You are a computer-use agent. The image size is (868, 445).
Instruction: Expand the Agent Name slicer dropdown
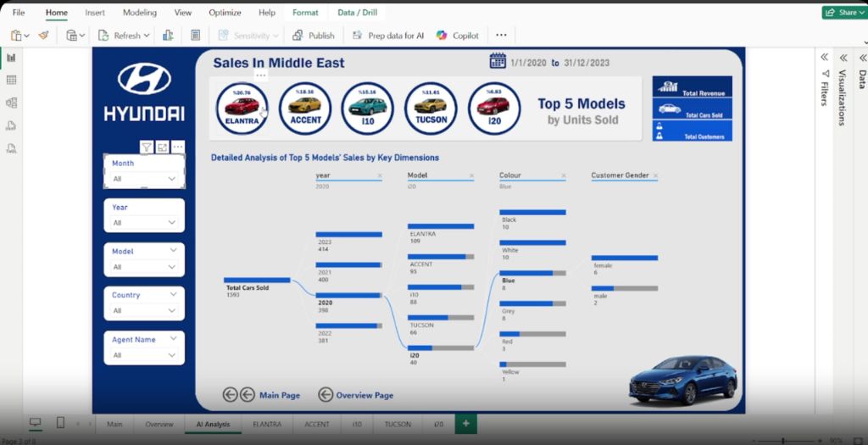[172, 355]
